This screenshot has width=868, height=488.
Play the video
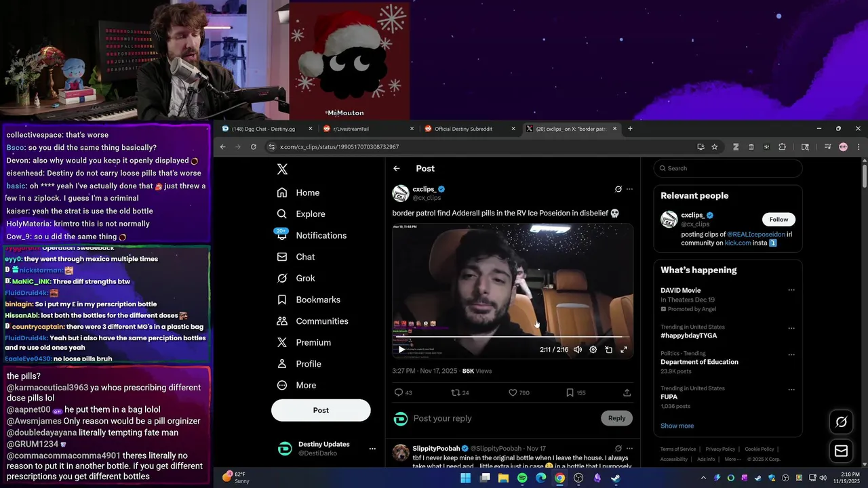pos(401,350)
